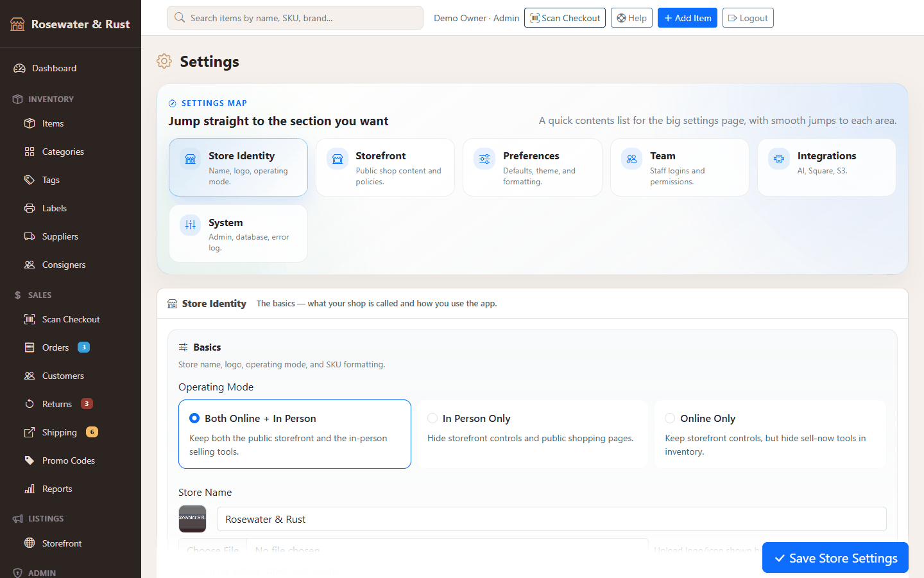Click the Items box icon in sidebar
This screenshot has height=578, width=924.
(x=30, y=123)
